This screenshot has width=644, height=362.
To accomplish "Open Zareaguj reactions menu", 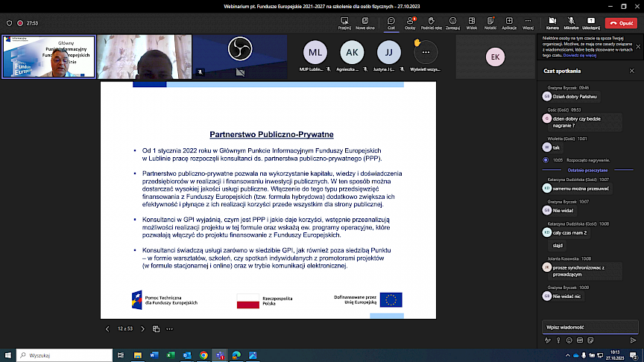I will [452, 23].
